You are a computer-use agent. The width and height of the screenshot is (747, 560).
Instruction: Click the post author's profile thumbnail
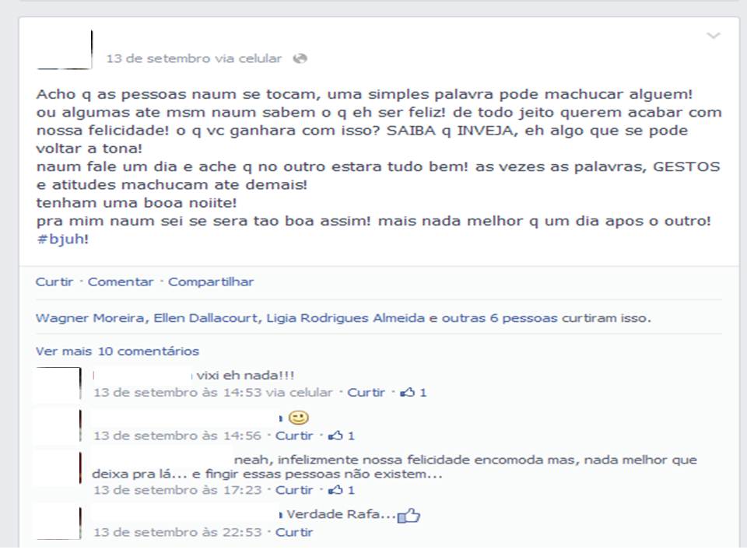[x=65, y=50]
